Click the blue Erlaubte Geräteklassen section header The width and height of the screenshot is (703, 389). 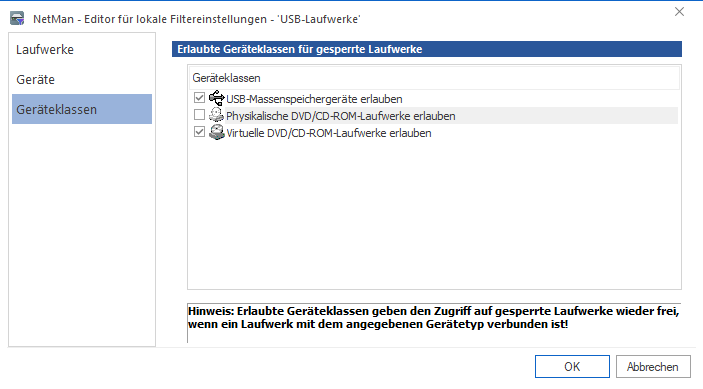(427, 49)
